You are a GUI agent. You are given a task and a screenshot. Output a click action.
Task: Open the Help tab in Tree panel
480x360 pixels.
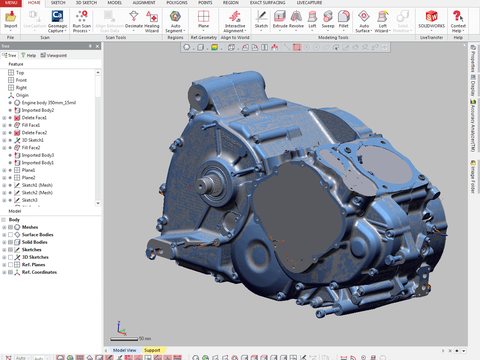coord(28,55)
